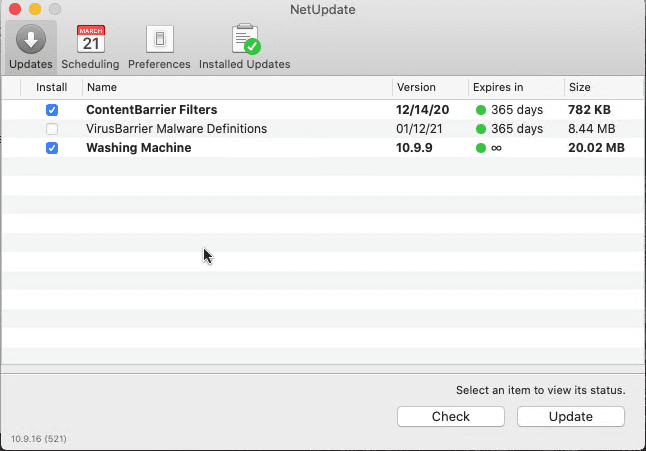Select the Washing Machine row name
This screenshot has height=451, width=646.
click(x=139, y=148)
